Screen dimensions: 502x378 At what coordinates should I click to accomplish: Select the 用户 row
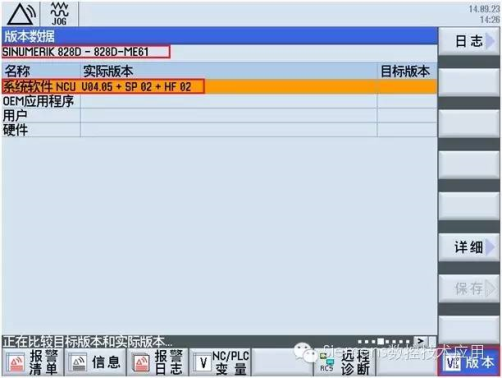coord(219,116)
